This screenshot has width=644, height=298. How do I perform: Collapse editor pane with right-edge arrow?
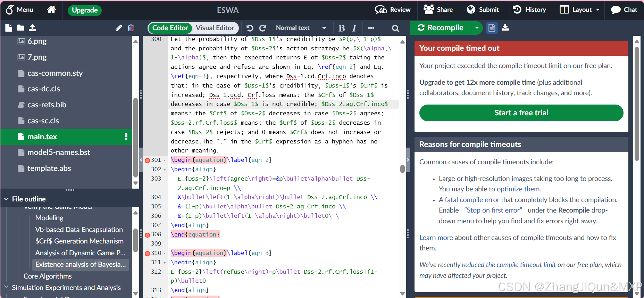(408, 160)
